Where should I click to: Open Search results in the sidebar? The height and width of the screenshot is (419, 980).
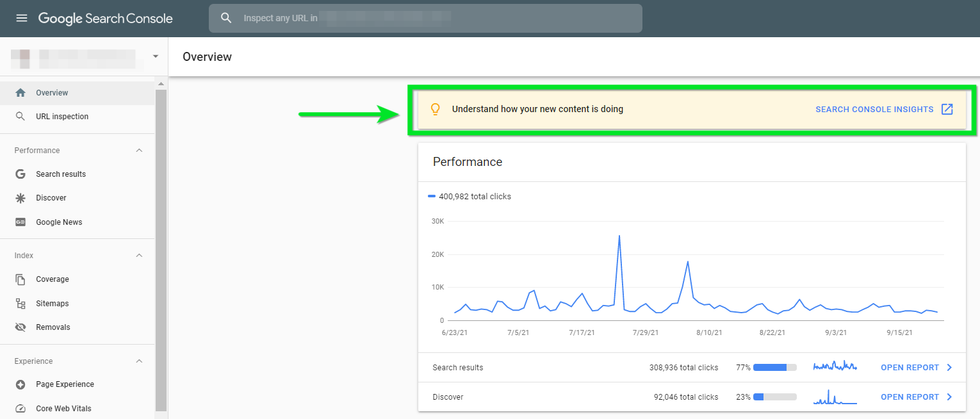[x=61, y=174]
